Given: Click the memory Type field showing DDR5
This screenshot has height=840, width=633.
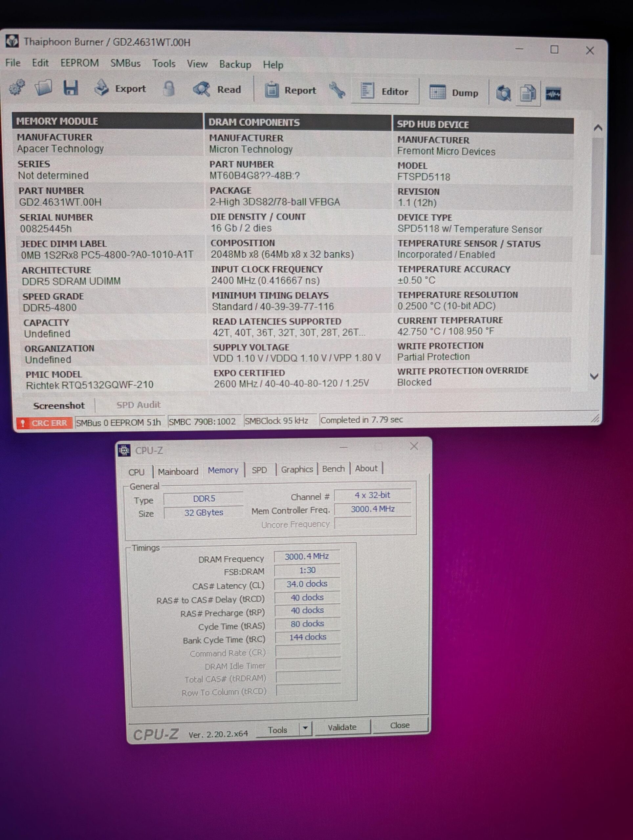Looking at the screenshot, I should 204,499.
